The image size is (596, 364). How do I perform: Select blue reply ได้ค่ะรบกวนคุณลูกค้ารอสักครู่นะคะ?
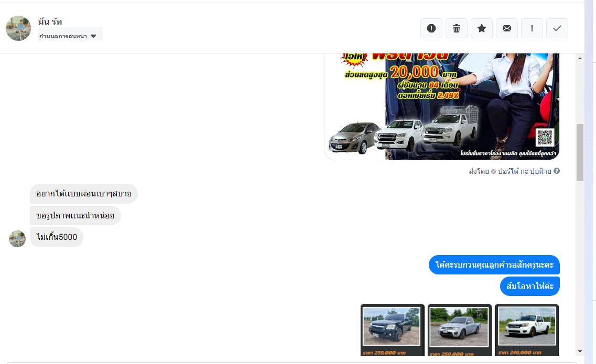pos(494,265)
